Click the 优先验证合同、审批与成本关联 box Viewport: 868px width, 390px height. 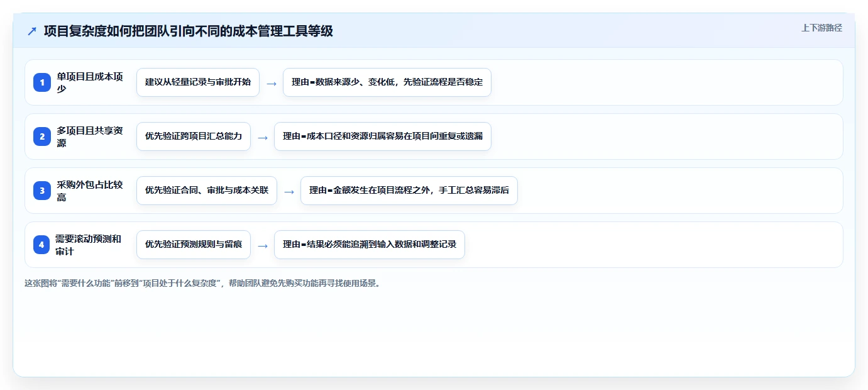(x=207, y=191)
